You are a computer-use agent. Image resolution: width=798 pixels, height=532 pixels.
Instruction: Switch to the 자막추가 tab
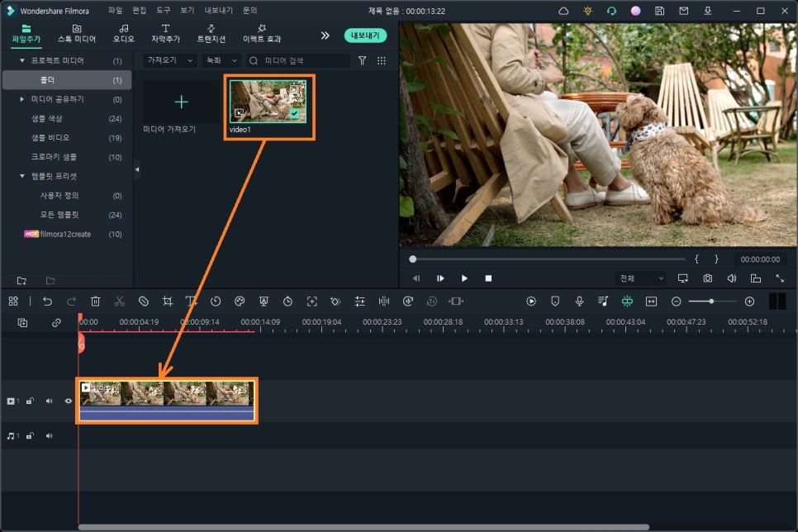[165, 34]
